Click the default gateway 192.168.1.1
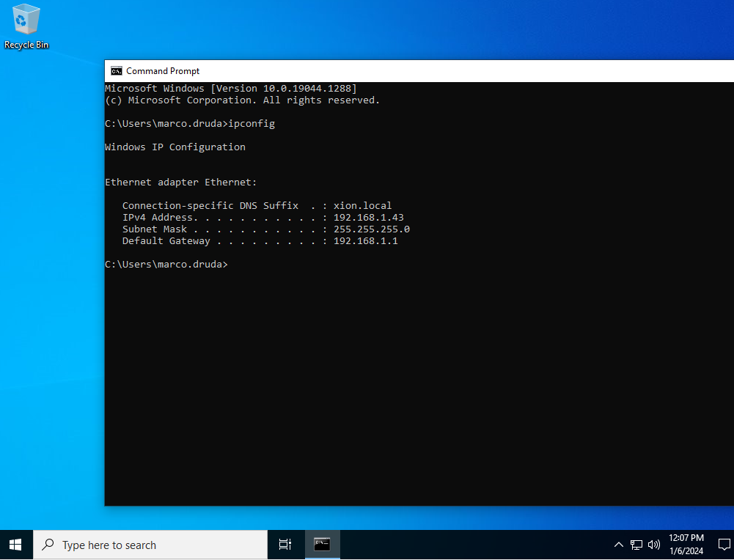734x560 pixels. click(x=366, y=241)
